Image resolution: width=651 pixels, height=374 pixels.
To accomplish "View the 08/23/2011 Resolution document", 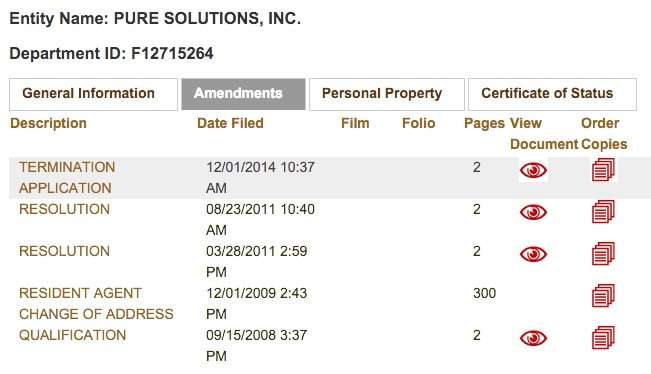I will click(x=533, y=212).
